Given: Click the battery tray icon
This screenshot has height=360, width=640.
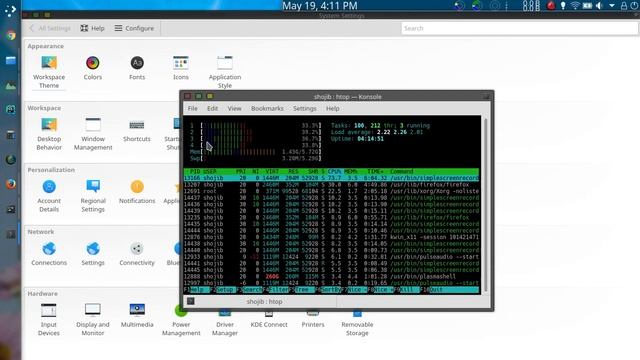Looking at the screenshot, I should 587,6.
